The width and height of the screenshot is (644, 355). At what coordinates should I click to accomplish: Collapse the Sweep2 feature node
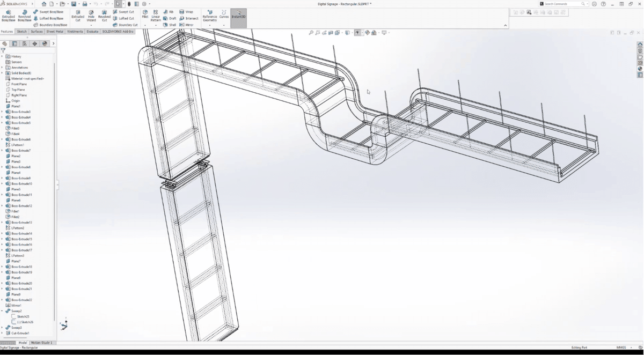coord(2,311)
